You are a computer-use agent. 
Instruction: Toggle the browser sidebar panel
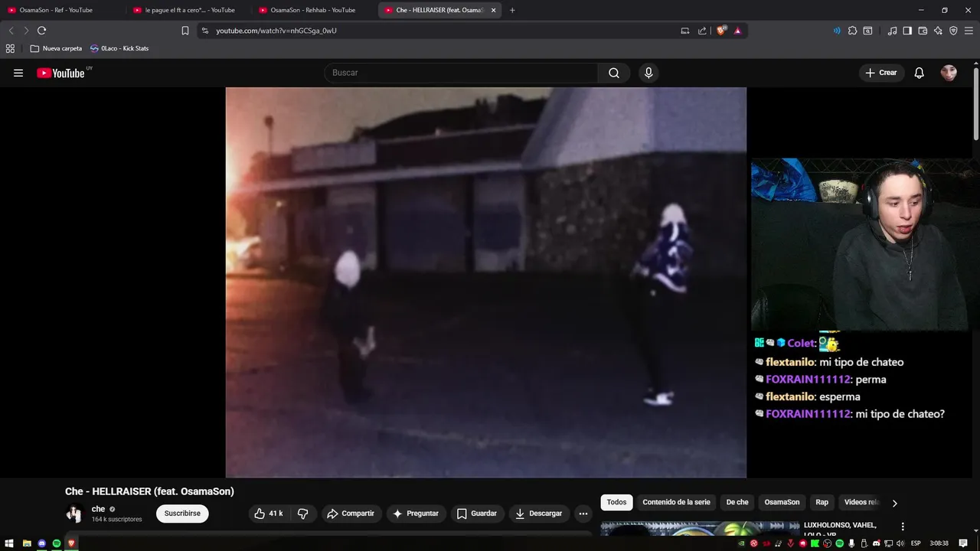point(907,31)
